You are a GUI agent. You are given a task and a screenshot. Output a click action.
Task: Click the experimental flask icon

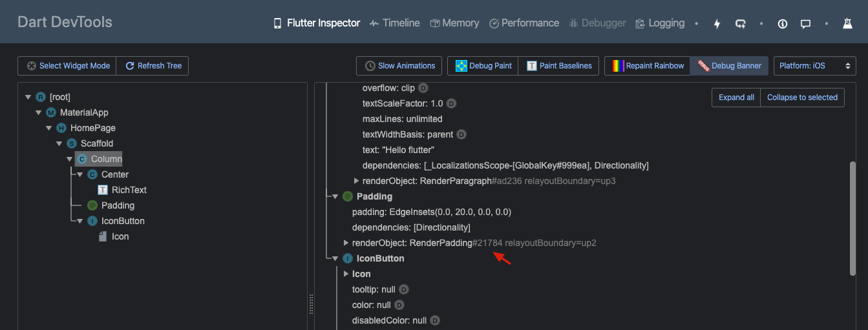847,24
